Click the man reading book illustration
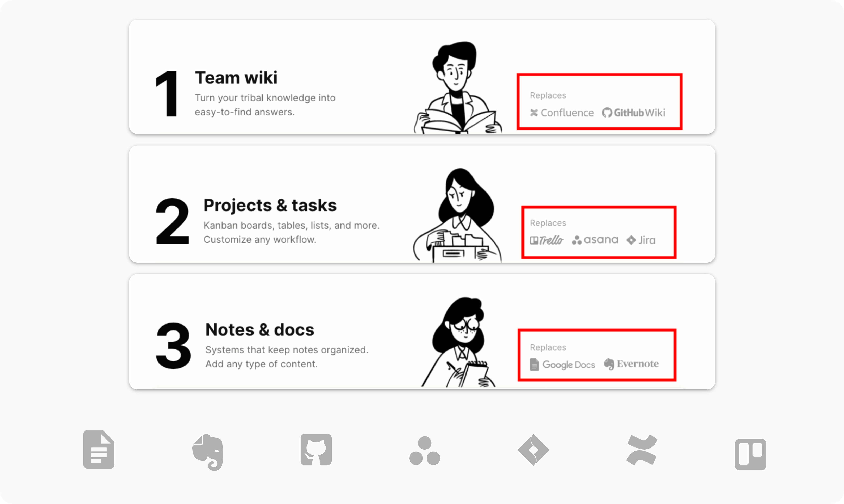This screenshot has width=844, height=504. [x=457, y=88]
